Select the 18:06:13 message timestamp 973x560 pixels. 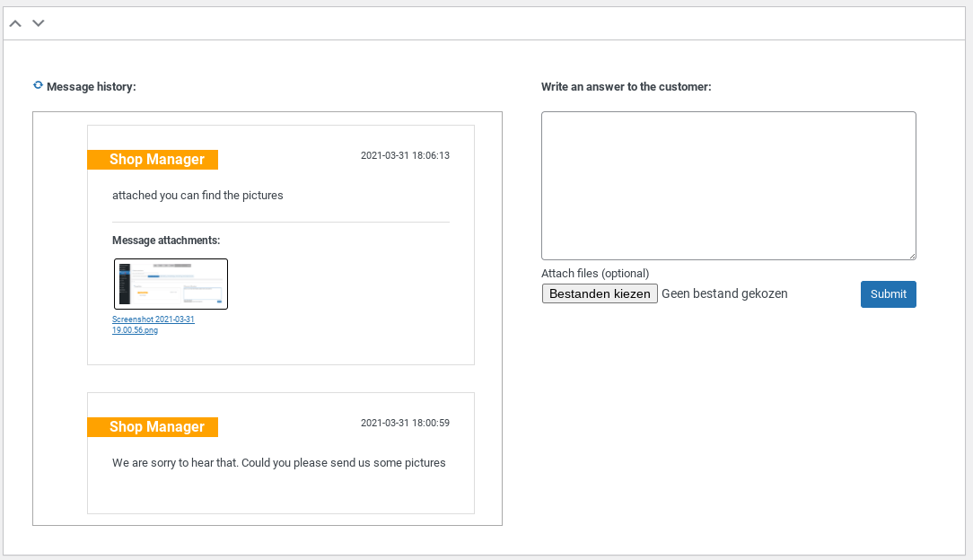click(x=405, y=155)
